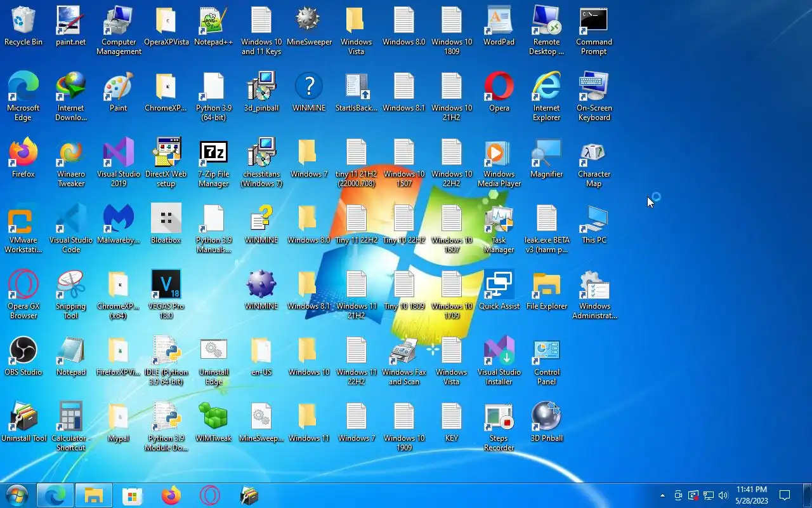This screenshot has height=508, width=812.
Task: Open the Control Panel shortcut
Action: click(547, 361)
